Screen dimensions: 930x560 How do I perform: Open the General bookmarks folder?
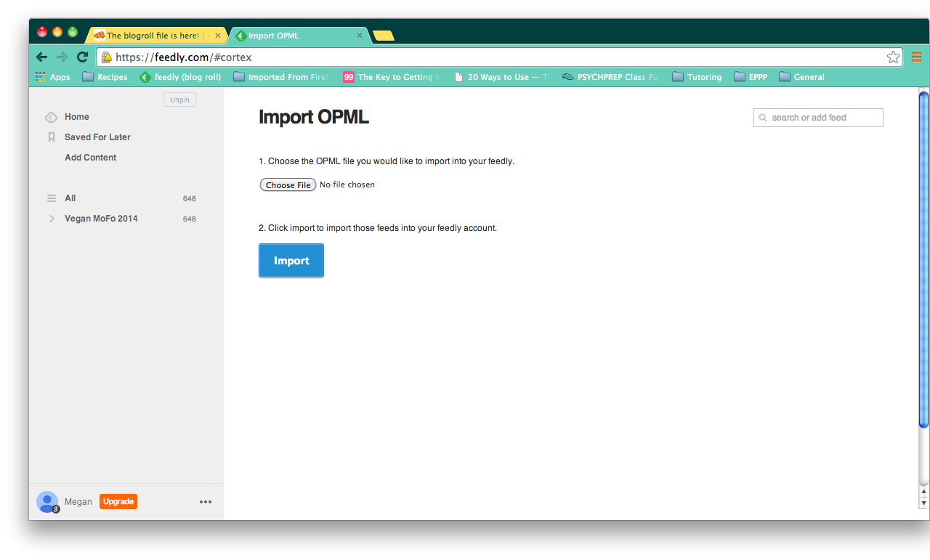pos(801,77)
